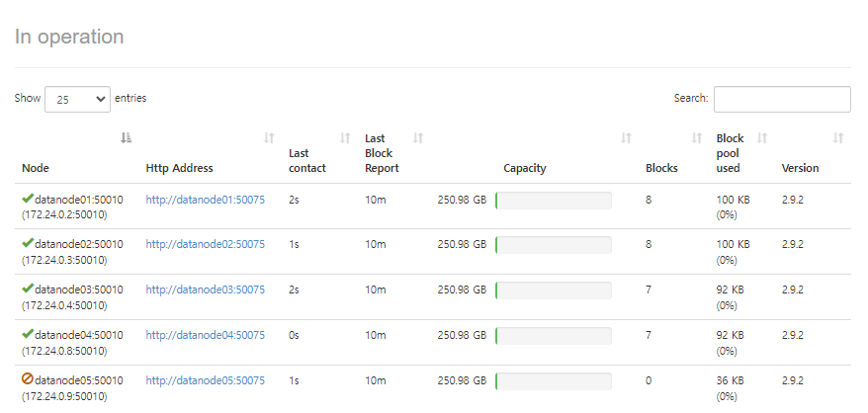Screen dimensions: 868x413
Task: Click green checkmark icon for datanode03
Action: tap(28, 288)
